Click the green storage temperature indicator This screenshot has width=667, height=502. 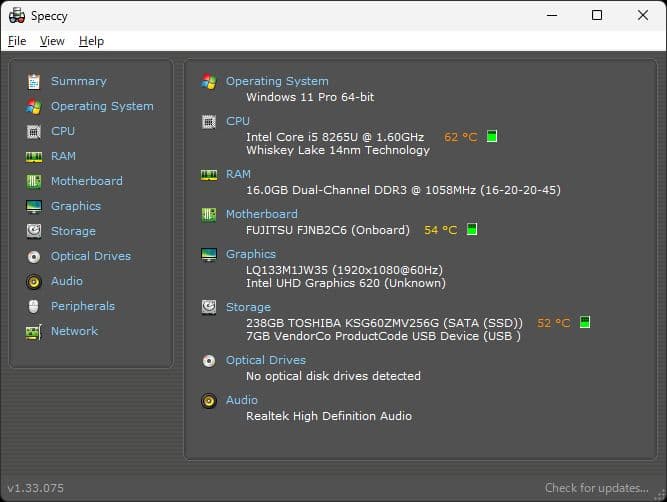pos(585,322)
